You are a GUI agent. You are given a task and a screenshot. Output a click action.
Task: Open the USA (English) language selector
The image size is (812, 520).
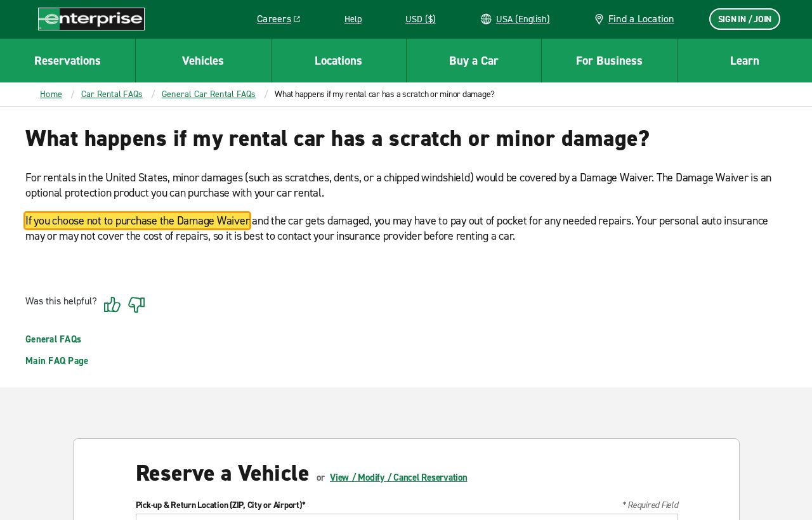pyautogui.click(x=523, y=19)
